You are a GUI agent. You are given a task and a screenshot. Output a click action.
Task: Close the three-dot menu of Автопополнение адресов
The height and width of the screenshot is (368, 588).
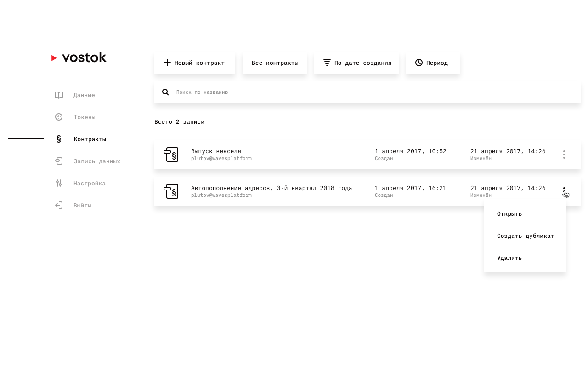pyautogui.click(x=564, y=190)
